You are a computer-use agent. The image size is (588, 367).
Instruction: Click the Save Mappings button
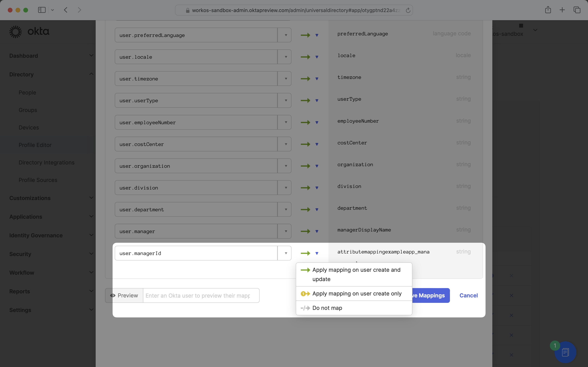point(431,295)
